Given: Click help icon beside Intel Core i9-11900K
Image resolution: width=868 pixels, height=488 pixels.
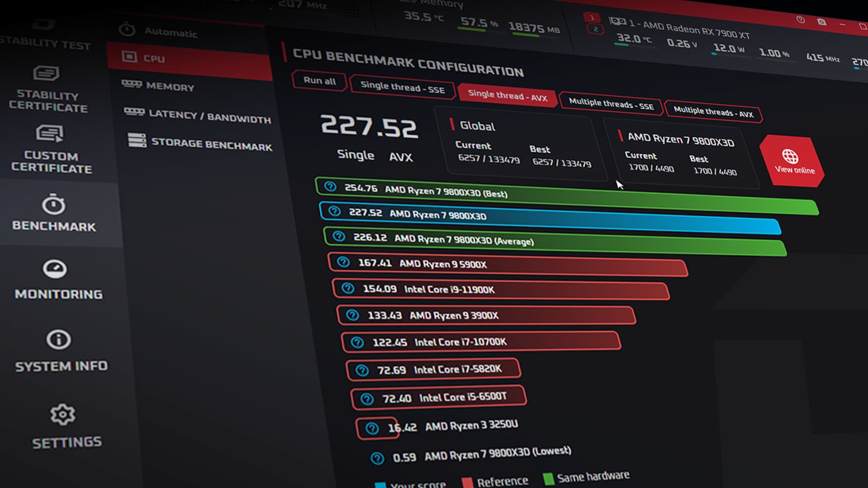Looking at the screenshot, I should tap(348, 288).
